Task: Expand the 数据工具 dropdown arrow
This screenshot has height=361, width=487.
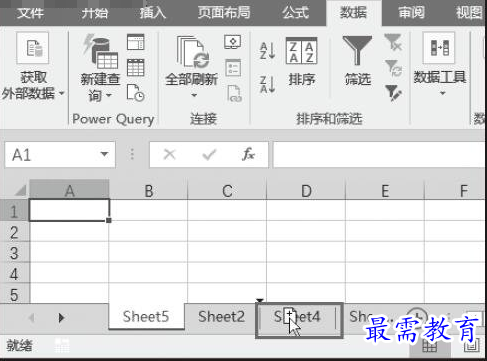Action: [443, 93]
